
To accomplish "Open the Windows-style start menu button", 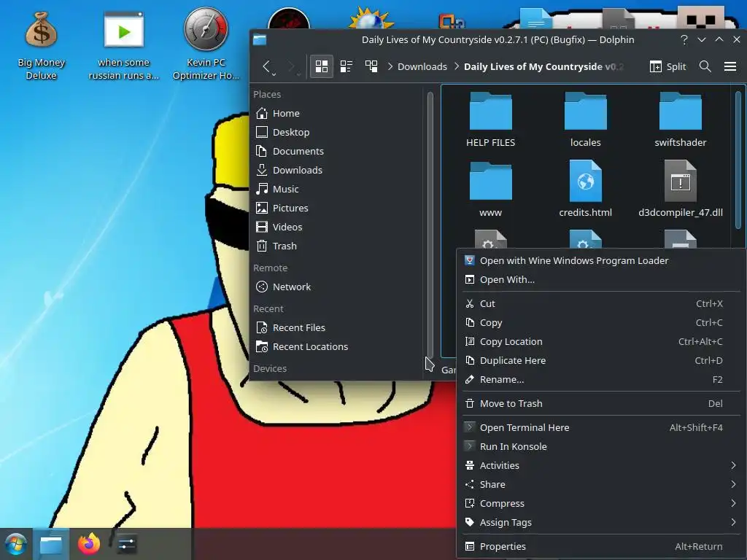I will click(x=15, y=544).
